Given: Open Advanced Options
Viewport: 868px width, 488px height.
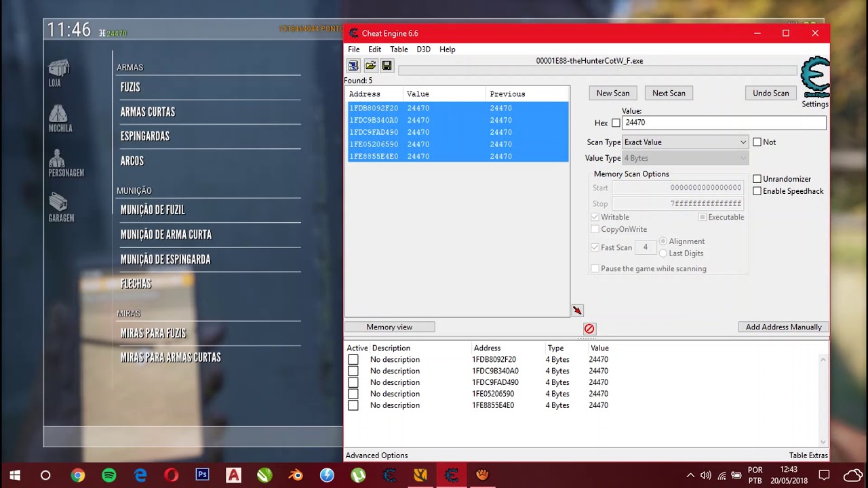Looking at the screenshot, I should coord(376,455).
